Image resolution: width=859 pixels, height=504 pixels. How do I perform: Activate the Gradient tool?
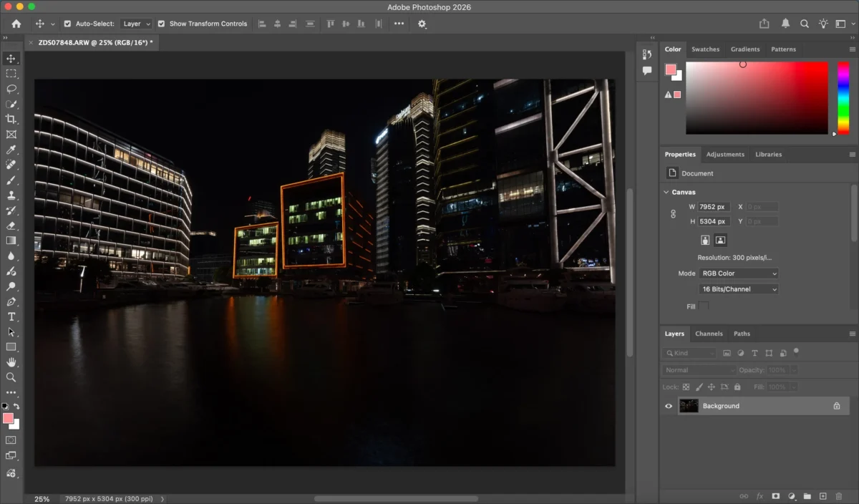(11, 241)
